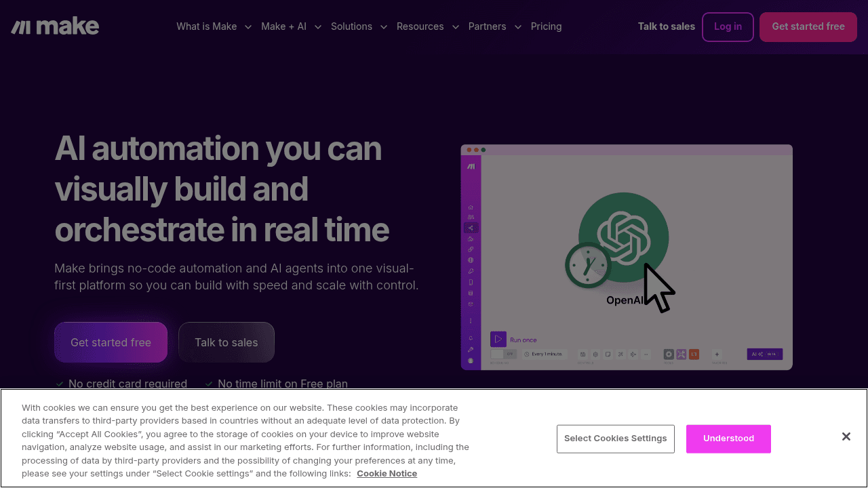Click the Notes icon in the Controls toolbar
The width and height of the screenshot is (868, 488).
click(x=608, y=354)
